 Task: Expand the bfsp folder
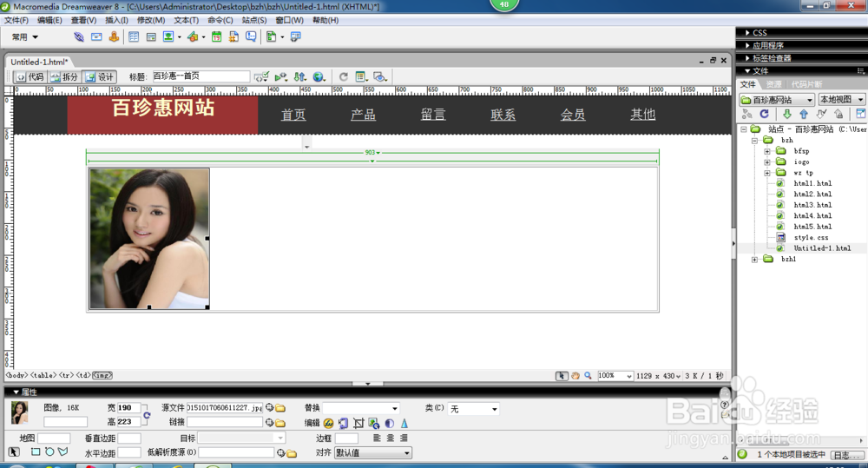pos(767,151)
